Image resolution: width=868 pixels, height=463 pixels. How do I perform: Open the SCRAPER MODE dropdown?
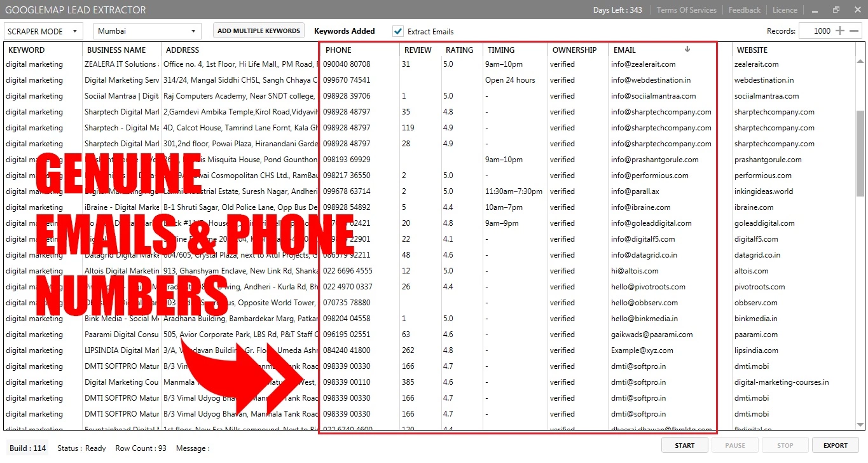pyautogui.click(x=43, y=31)
